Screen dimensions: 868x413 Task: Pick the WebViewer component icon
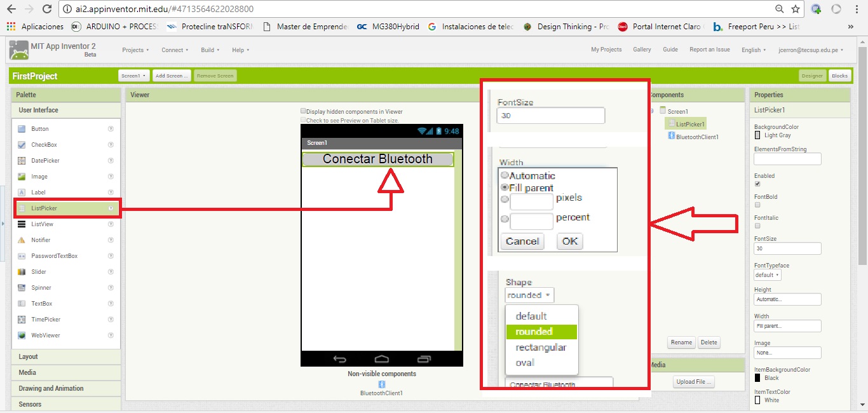click(22, 335)
